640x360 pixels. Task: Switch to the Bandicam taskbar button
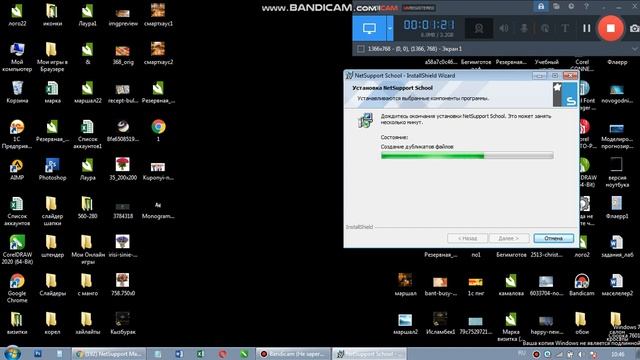click(293, 354)
